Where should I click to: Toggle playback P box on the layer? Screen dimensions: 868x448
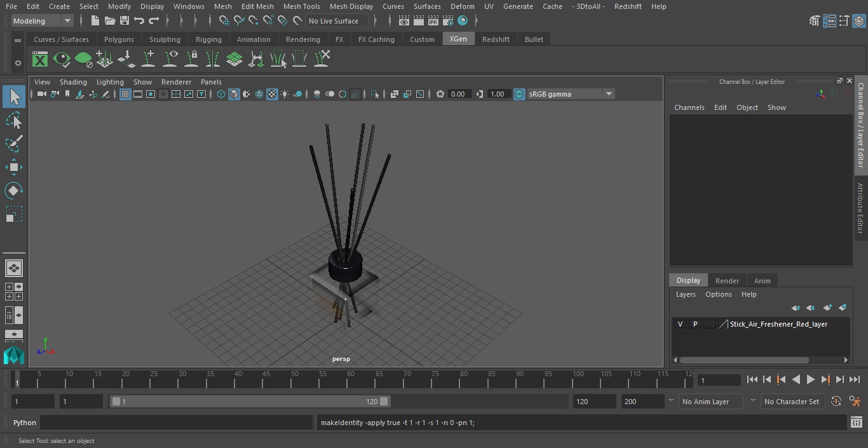click(695, 324)
